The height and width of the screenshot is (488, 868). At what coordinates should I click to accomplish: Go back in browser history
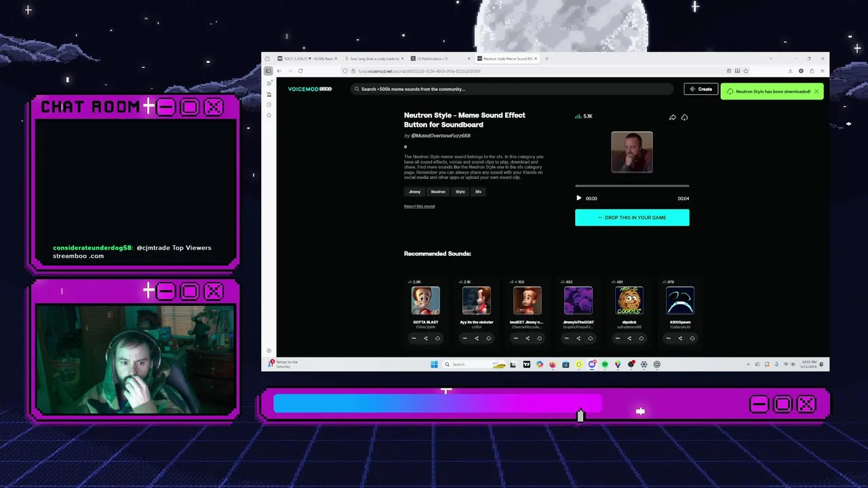click(x=279, y=70)
